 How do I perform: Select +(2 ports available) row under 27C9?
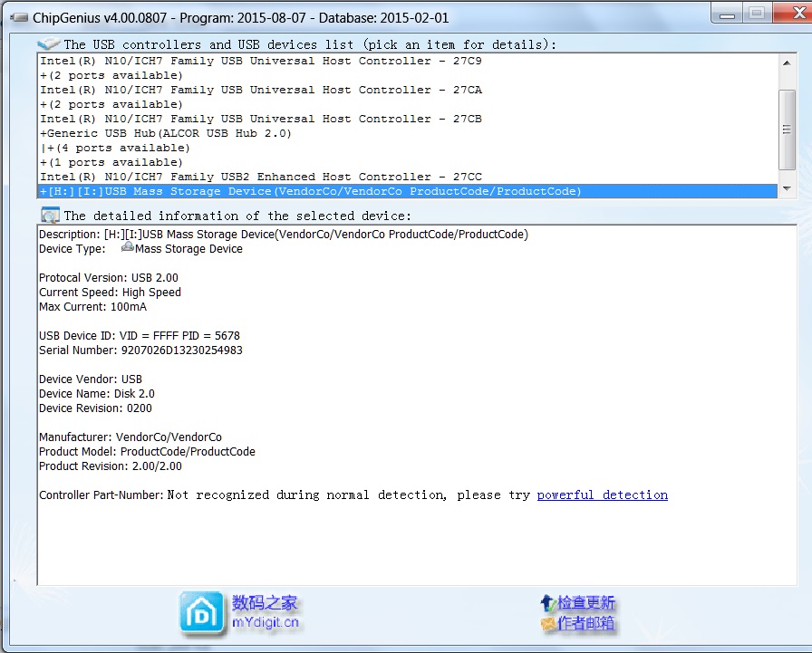(408, 75)
